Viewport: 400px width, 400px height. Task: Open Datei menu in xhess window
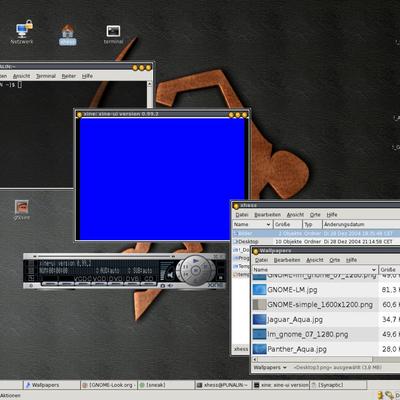242,215
